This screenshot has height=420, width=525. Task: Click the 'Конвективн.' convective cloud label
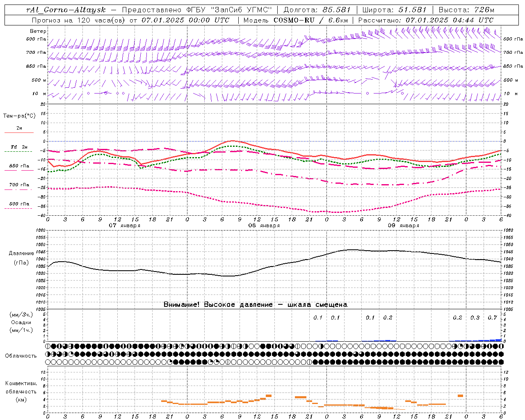(21, 383)
